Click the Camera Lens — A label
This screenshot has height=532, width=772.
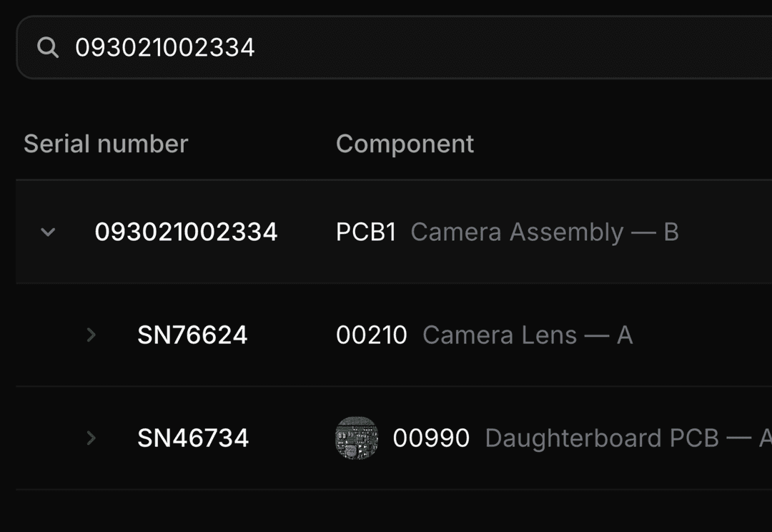tap(528, 335)
